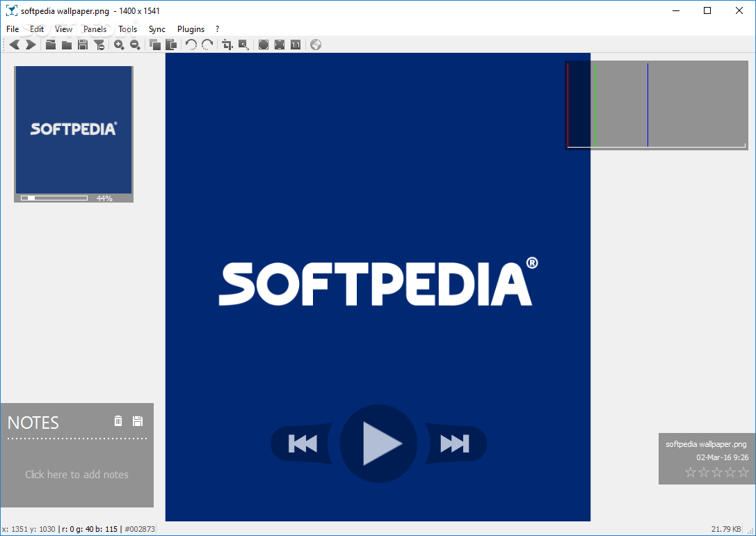Close the image viewer window
The image size is (756, 536).
coord(739,10)
